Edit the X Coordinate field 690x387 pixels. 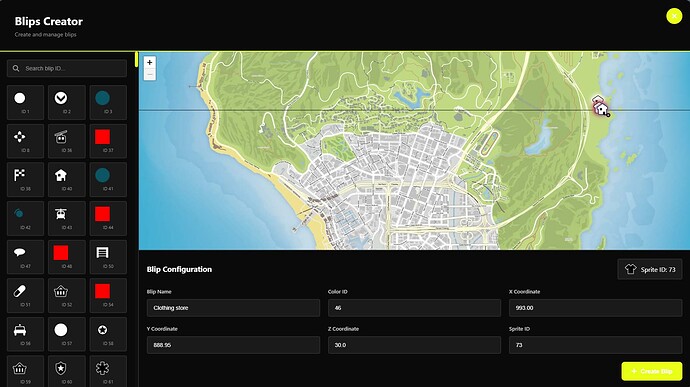click(x=595, y=308)
